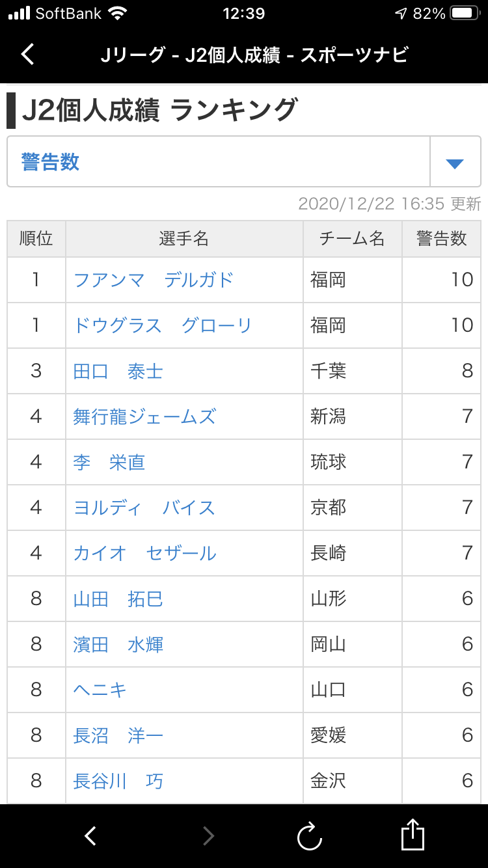Image resolution: width=488 pixels, height=868 pixels.
Task: Select player 田口 泰士
Action: tap(118, 371)
